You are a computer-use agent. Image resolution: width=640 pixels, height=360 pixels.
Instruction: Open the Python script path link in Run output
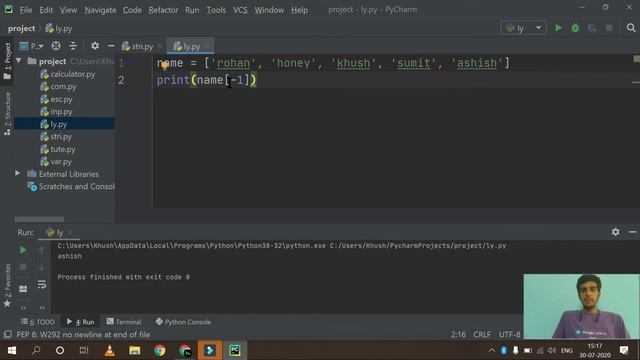[x=418, y=246]
